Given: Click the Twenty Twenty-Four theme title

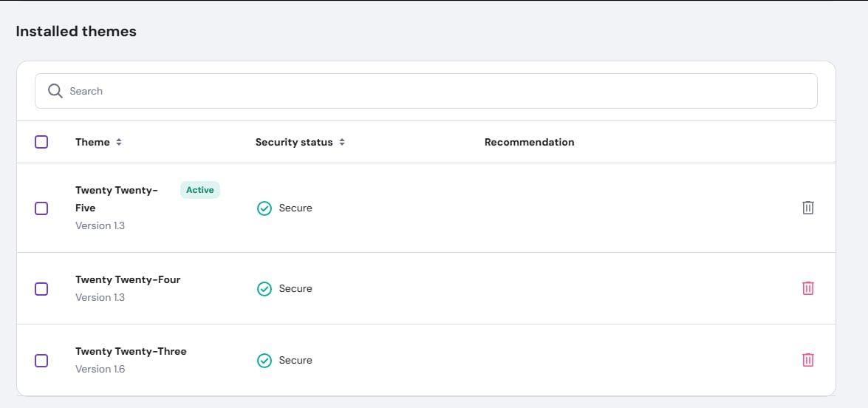Looking at the screenshot, I should tap(128, 279).
